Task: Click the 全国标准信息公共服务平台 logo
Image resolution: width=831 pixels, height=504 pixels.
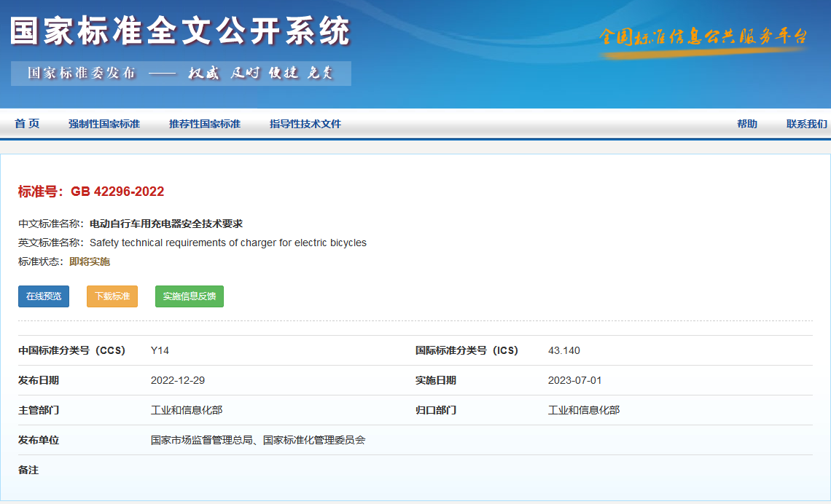Action: pos(703,38)
